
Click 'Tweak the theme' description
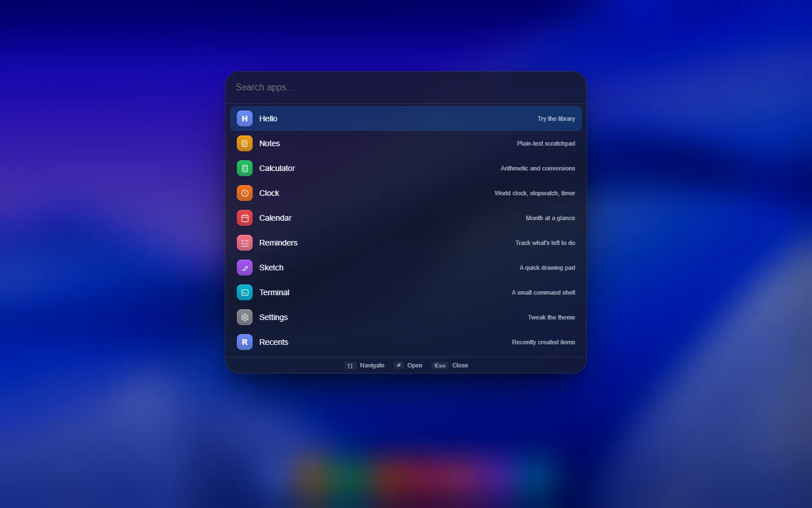pyautogui.click(x=551, y=317)
